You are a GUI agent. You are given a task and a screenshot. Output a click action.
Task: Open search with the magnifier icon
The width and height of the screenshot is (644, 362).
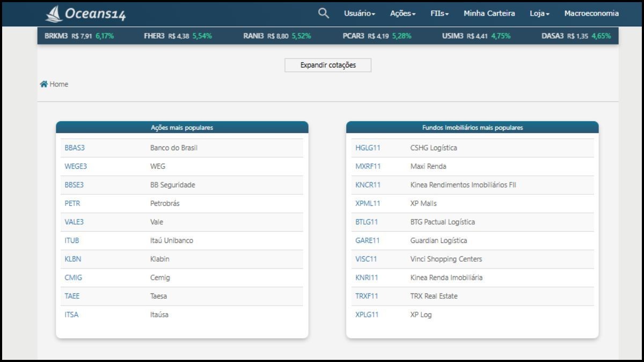(x=323, y=13)
